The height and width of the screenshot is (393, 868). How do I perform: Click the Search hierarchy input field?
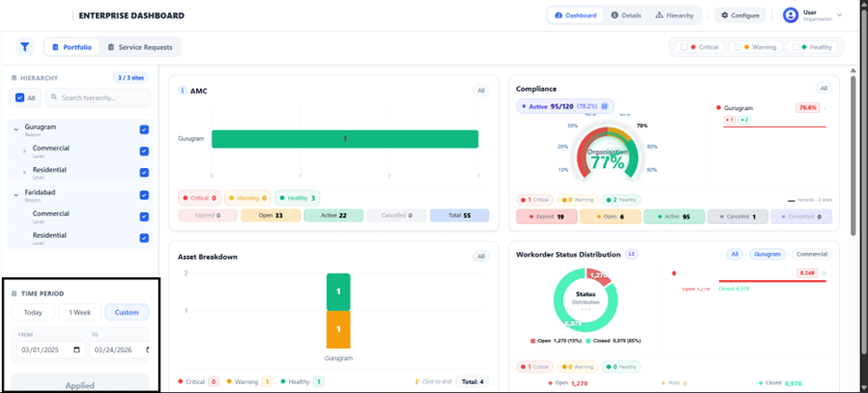(x=101, y=98)
